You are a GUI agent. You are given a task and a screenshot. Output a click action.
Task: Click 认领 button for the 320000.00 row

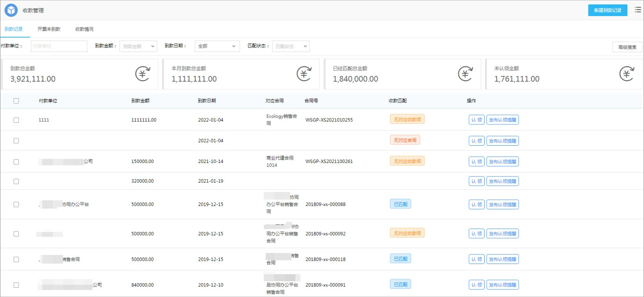pyautogui.click(x=477, y=181)
